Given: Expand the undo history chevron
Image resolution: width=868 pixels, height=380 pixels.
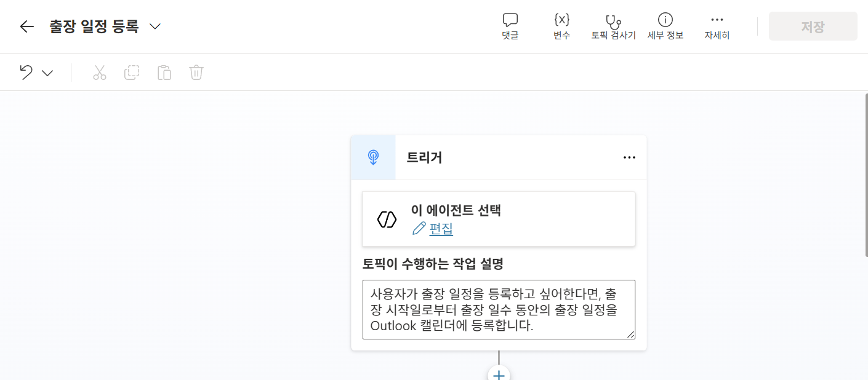Looking at the screenshot, I should coord(47,73).
